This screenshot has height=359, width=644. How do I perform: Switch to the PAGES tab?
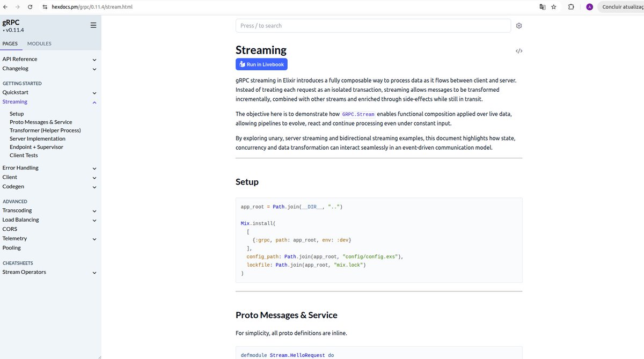[10, 43]
